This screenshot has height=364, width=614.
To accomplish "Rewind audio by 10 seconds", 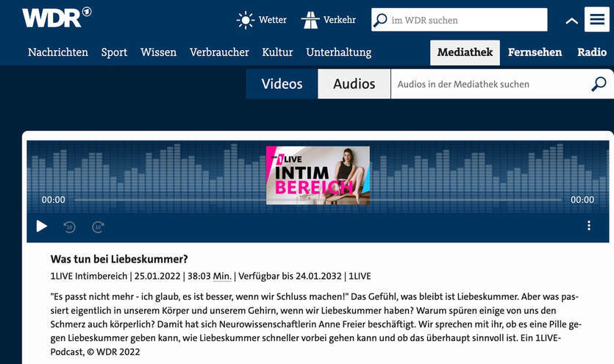I will click(x=69, y=226).
